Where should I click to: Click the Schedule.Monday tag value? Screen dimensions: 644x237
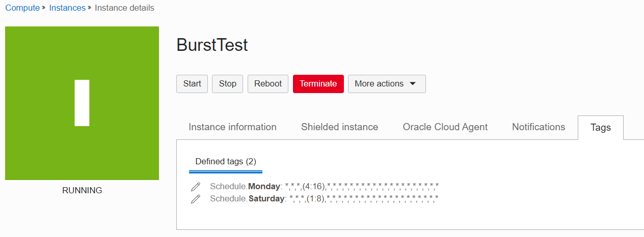(x=362, y=186)
